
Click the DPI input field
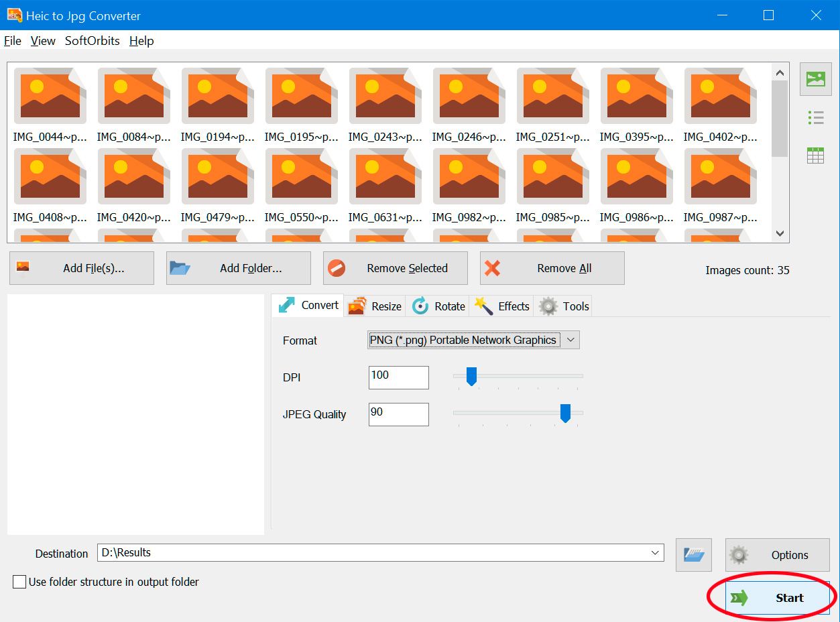click(398, 377)
